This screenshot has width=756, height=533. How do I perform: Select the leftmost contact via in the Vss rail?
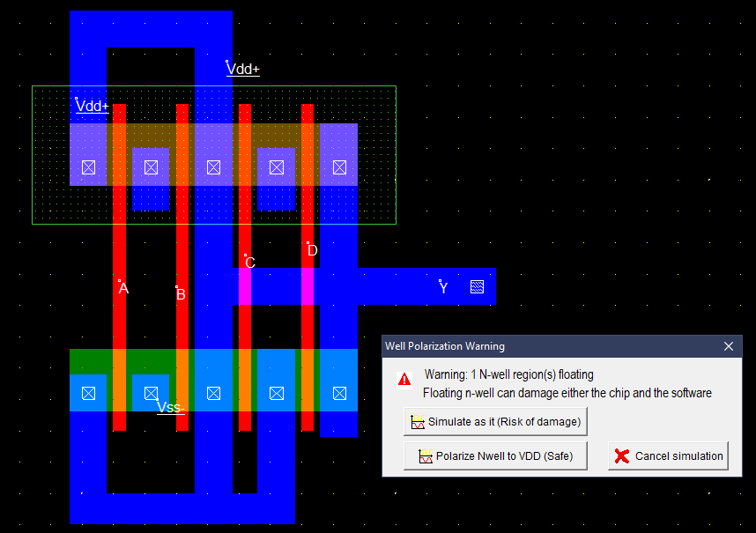tap(88, 393)
